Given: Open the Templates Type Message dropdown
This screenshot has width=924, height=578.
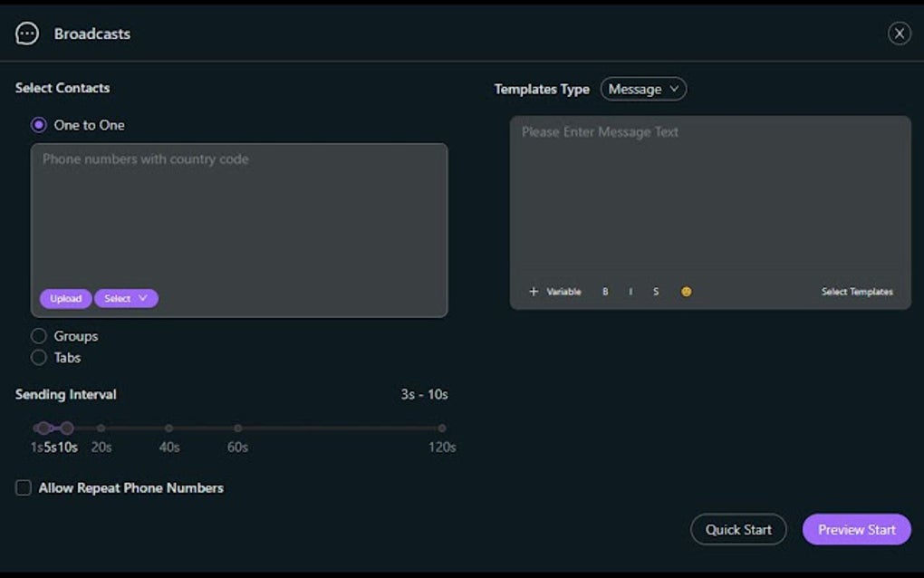Looking at the screenshot, I should click(643, 89).
